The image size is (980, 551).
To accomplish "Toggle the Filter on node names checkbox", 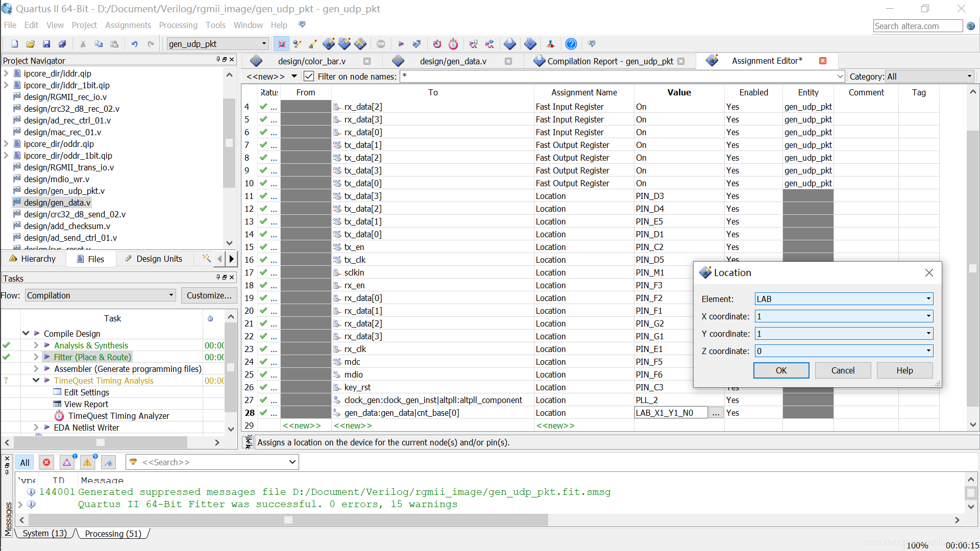I will point(309,77).
